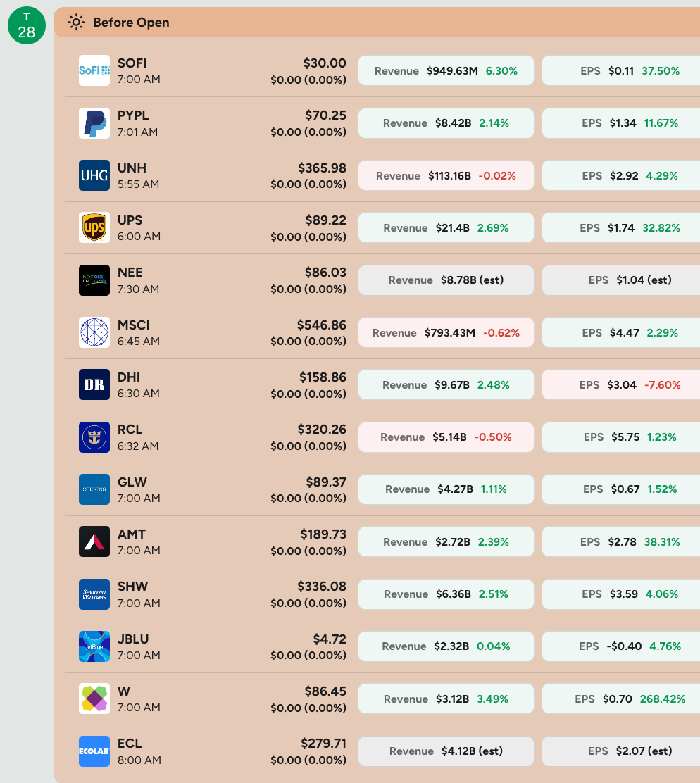This screenshot has height=783, width=700.
Task: Open MSCI EPS $4.47 card
Action: (621, 332)
